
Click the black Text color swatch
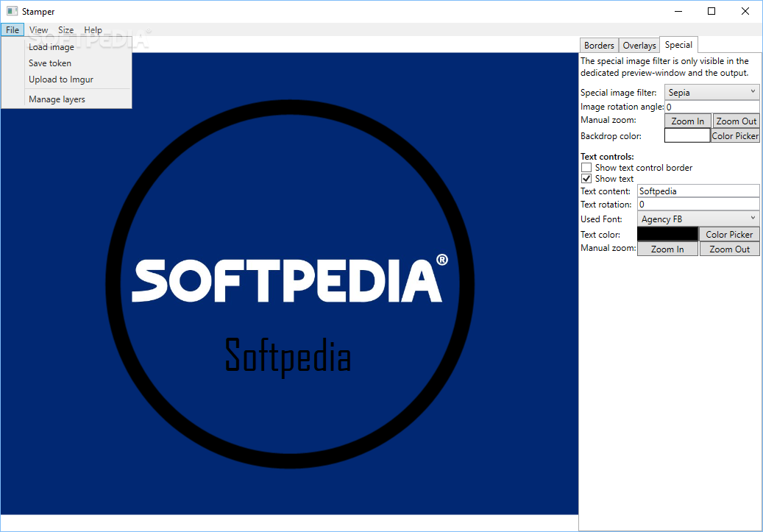[x=667, y=234]
